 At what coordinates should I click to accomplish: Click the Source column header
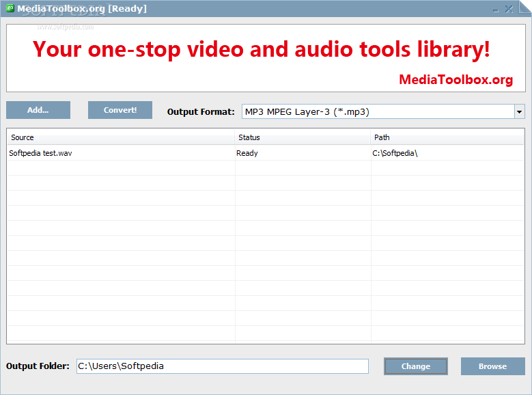coord(121,137)
